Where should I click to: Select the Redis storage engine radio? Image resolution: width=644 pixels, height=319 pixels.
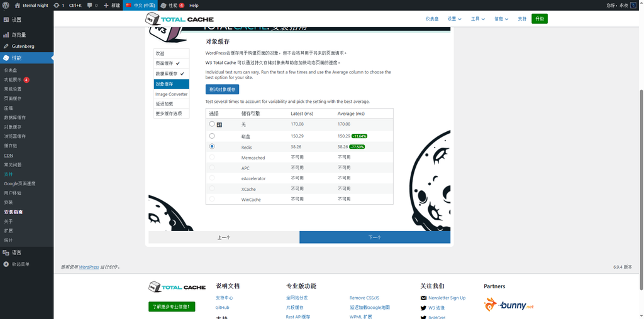point(212,146)
